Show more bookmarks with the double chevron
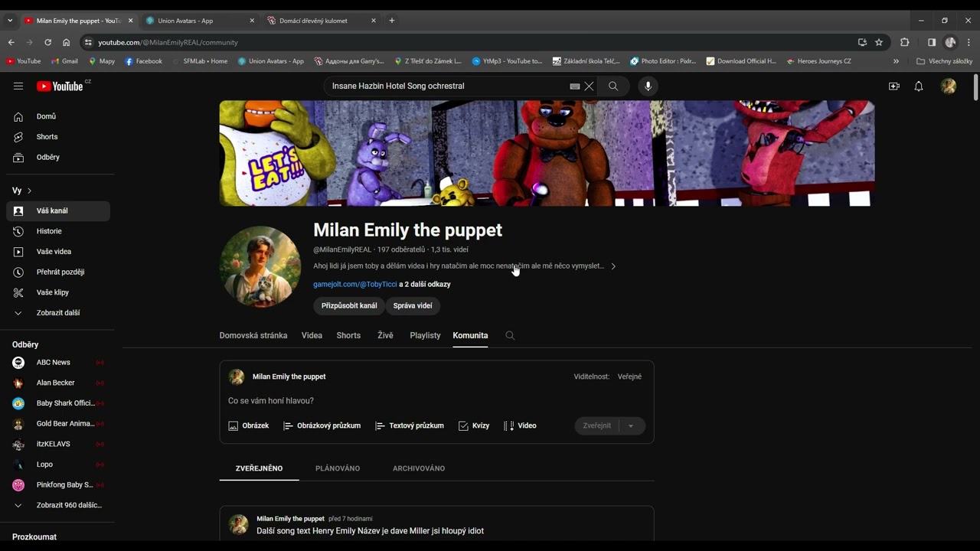This screenshot has width=980, height=551. [x=896, y=61]
